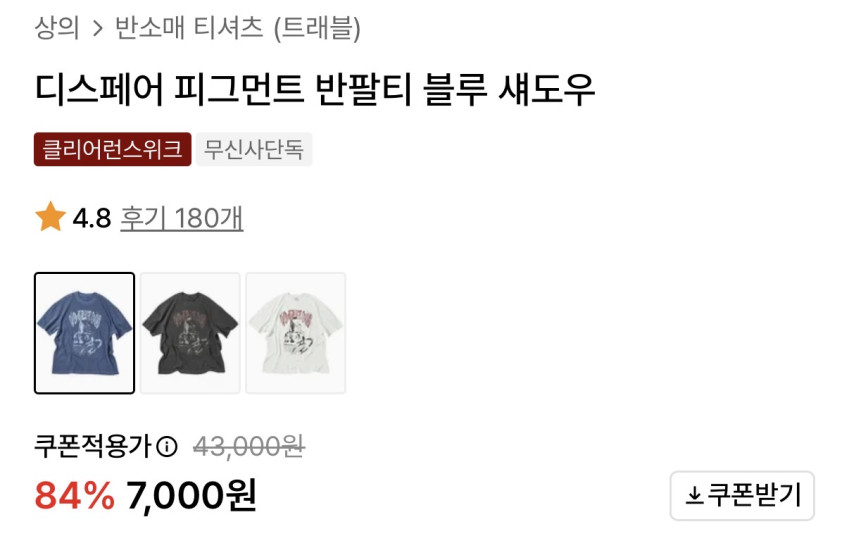Image resolution: width=849 pixels, height=536 pixels.
Task: Click the 클리어런스위크 red badge
Action: tap(113, 149)
